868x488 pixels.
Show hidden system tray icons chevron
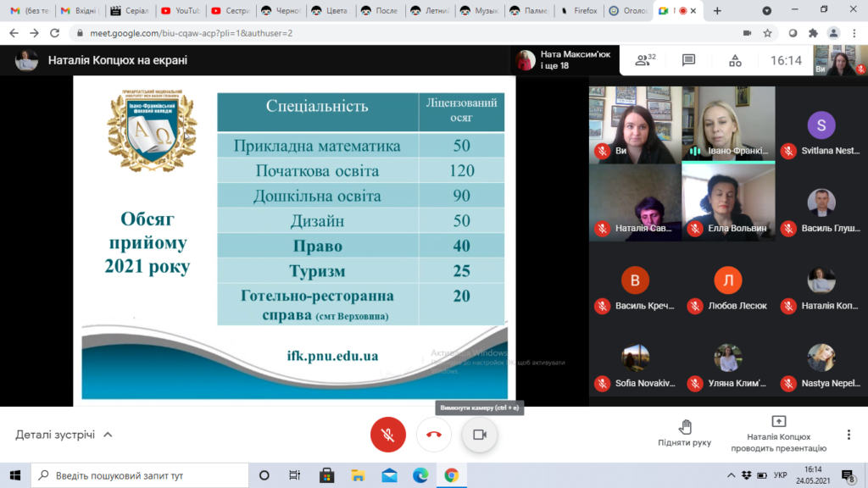tap(731, 475)
